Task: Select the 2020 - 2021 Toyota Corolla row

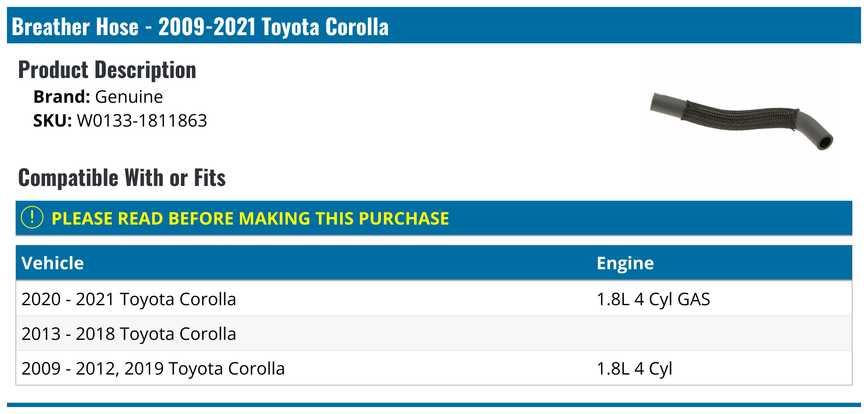Action: click(x=128, y=299)
